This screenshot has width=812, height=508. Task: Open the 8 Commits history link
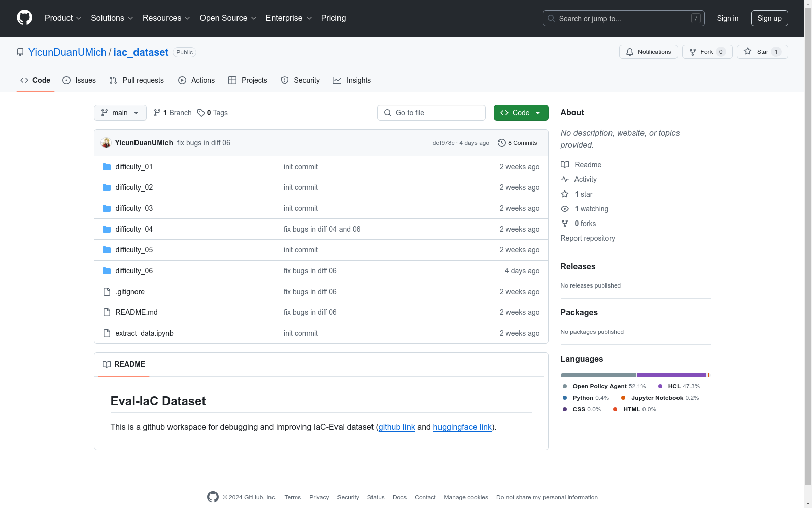518,143
